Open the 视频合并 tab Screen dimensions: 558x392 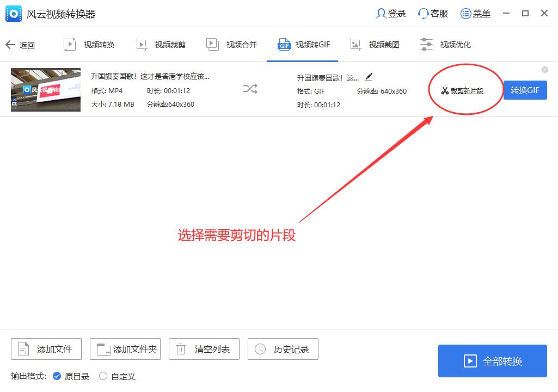pos(232,45)
